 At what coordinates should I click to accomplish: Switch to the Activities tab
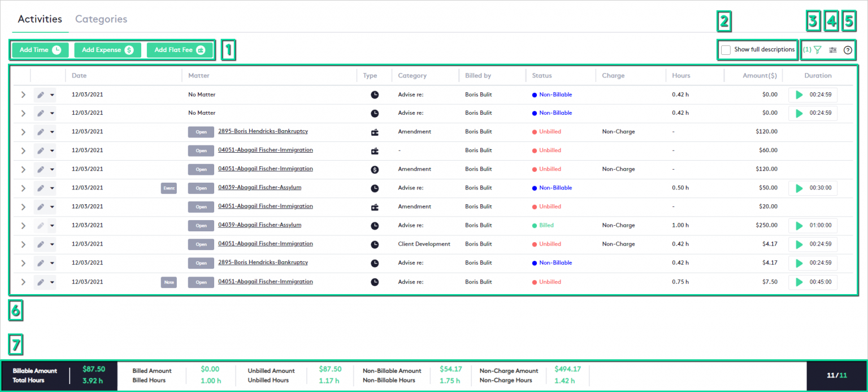pos(40,19)
